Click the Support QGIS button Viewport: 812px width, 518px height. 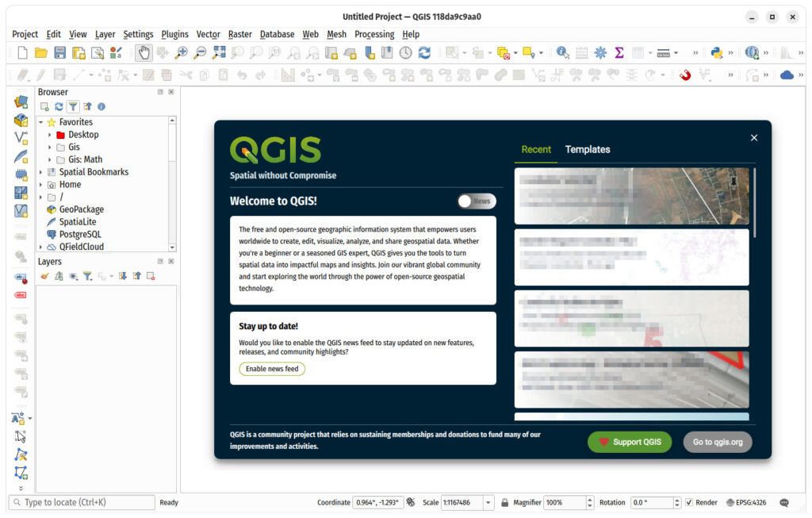point(629,442)
